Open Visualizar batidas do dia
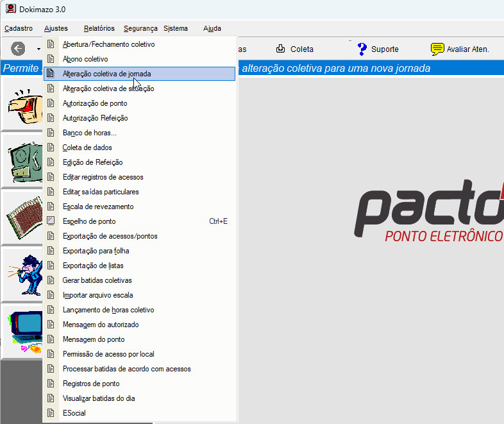 point(99,398)
